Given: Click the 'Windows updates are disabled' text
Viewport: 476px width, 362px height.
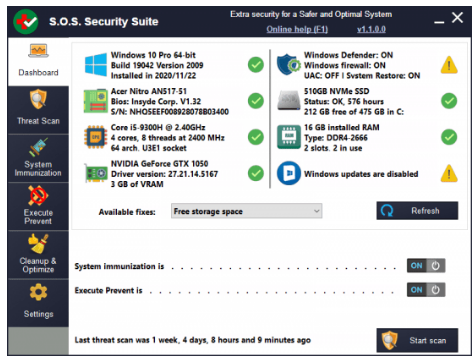Looking at the screenshot, I should [x=361, y=174].
